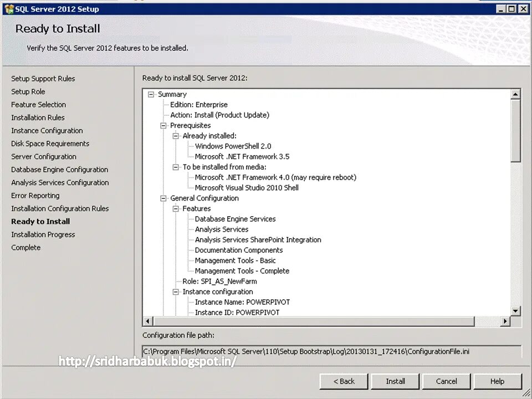
Task: Go back with the < Back button
Action: (x=344, y=381)
